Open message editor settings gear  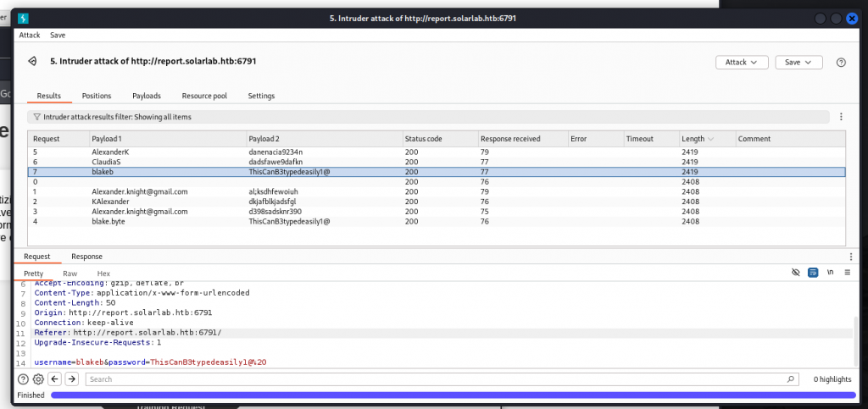tap(38, 379)
